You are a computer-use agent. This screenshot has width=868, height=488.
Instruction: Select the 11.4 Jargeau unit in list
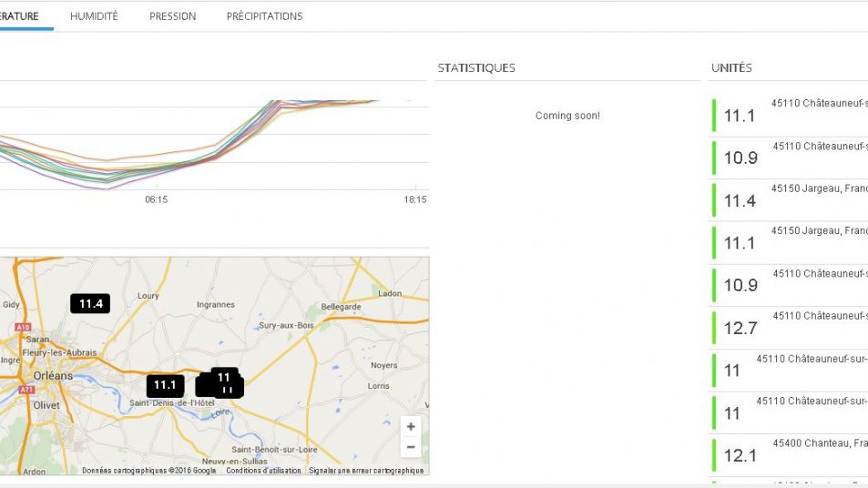point(789,195)
